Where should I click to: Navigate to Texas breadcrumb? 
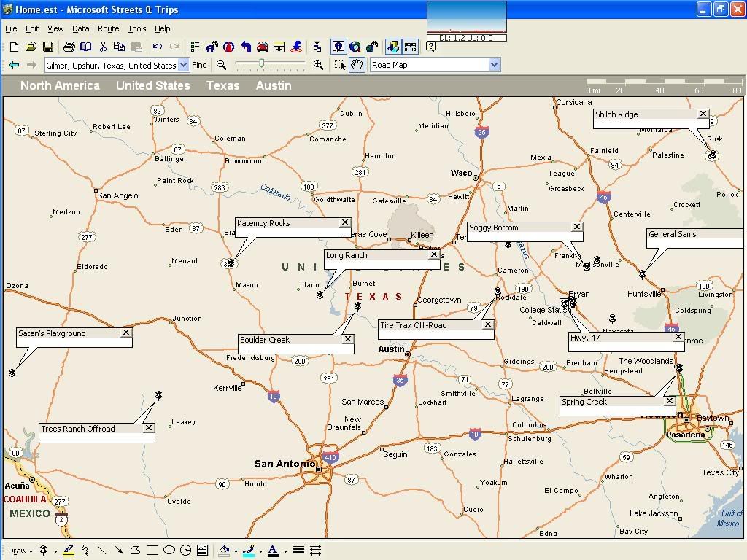coord(222,86)
